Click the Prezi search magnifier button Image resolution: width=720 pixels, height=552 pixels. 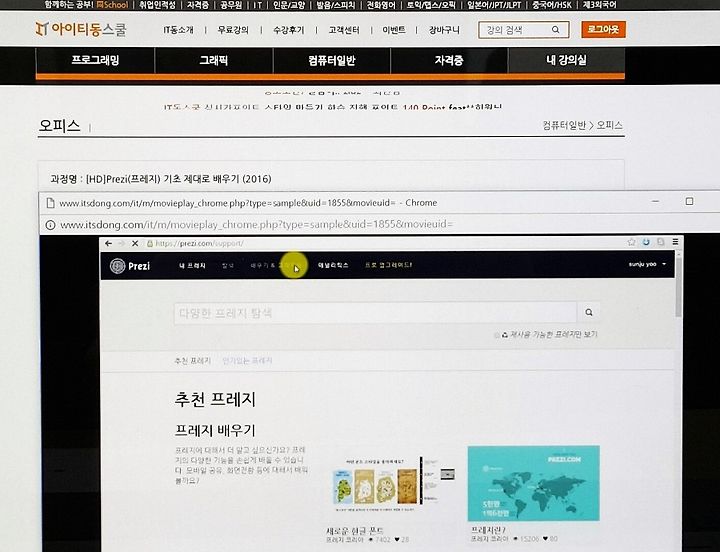[x=589, y=313]
